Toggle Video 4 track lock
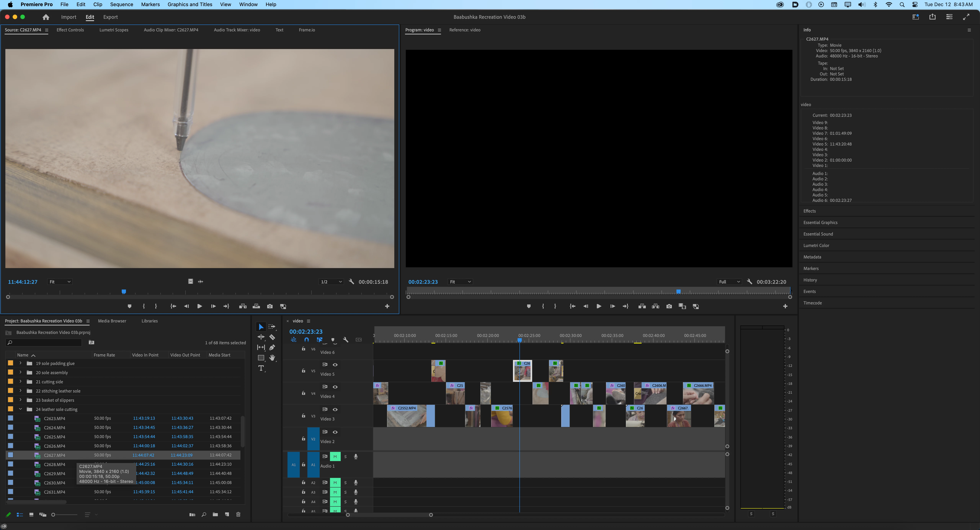This screenshot has height=530, width=980. tap(303, 393)
